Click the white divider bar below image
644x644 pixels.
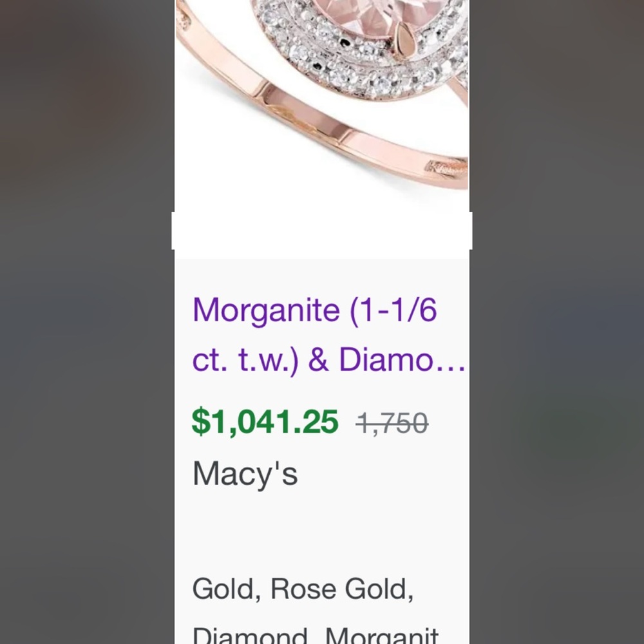point(322,231)
